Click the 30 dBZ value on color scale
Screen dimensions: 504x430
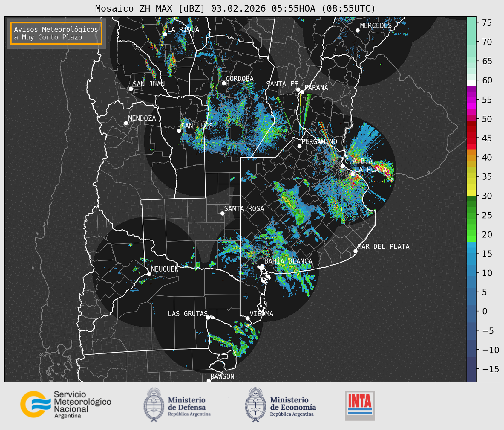click(x=486, y=196)
